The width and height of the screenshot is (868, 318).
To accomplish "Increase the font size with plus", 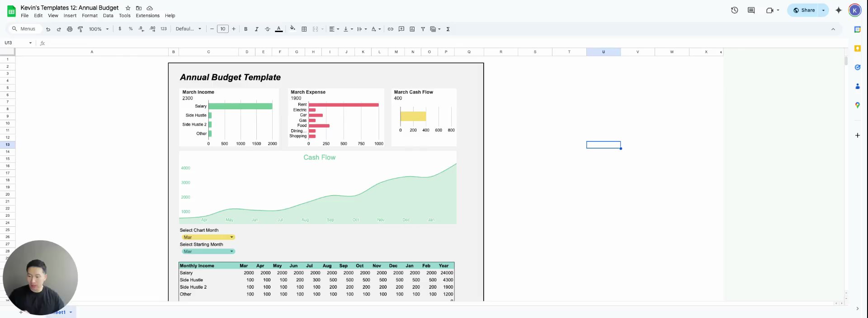I will [x=234, y=29].
